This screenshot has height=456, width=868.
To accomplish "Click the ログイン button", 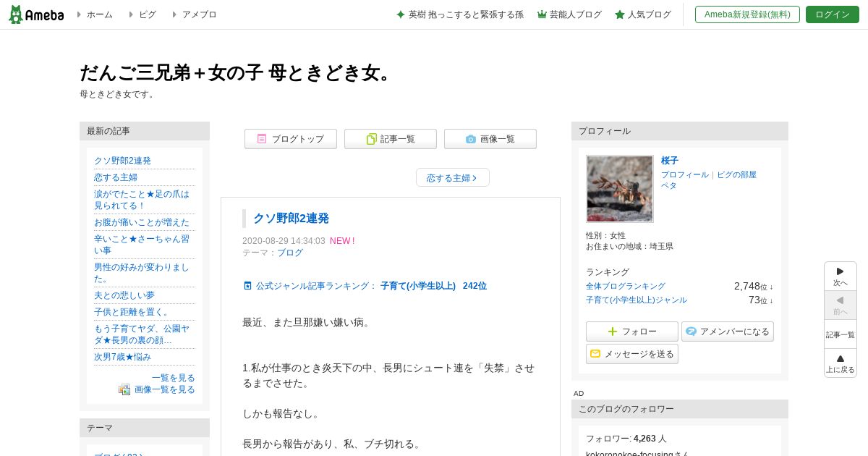I will pyautogui.click(x=833, y=14).
